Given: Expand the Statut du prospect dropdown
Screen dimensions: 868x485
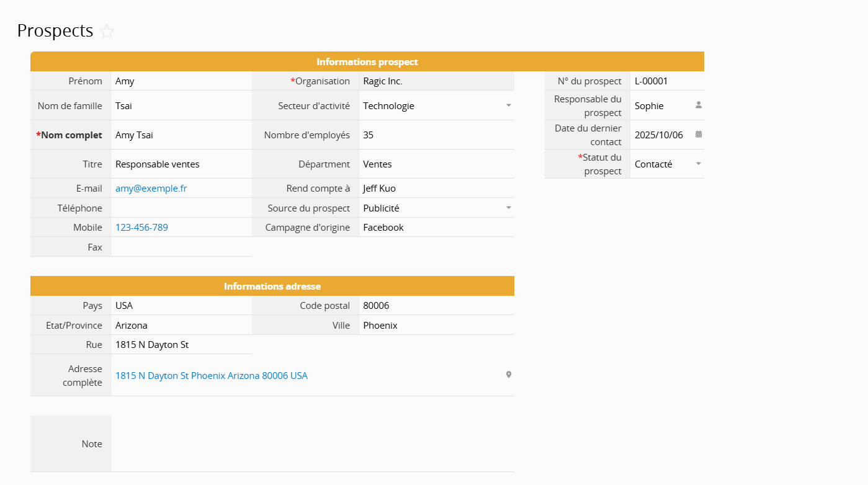Looking at the screenshot, I should [698, 164].
